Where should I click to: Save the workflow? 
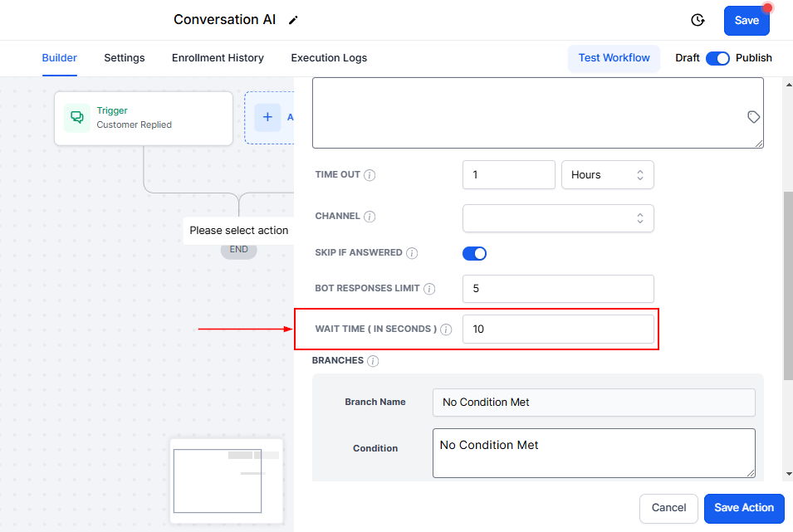point(746,21)
